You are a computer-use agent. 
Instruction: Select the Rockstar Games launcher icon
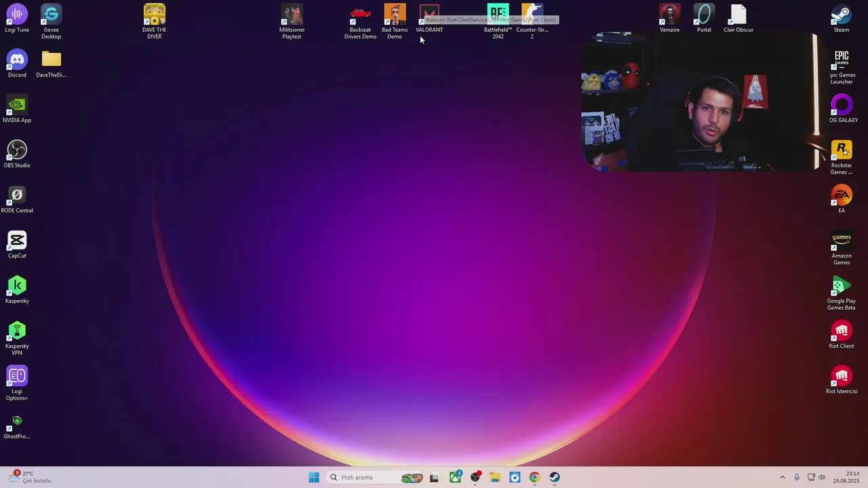coord(842,158)
